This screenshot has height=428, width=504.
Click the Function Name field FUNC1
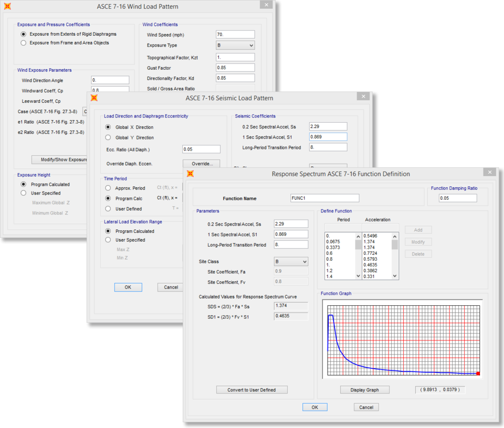pos(324,198)
